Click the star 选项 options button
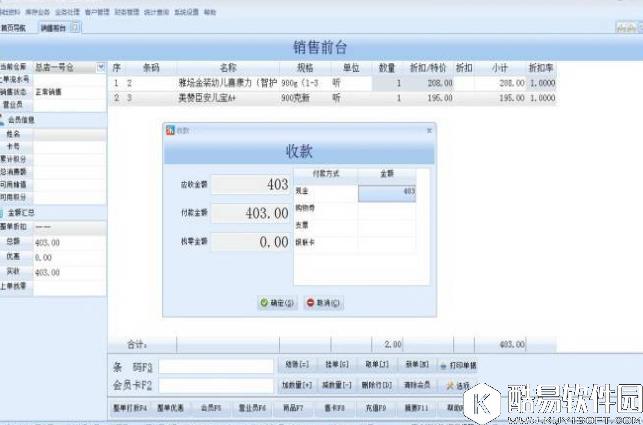 click(x=458, y=385)
